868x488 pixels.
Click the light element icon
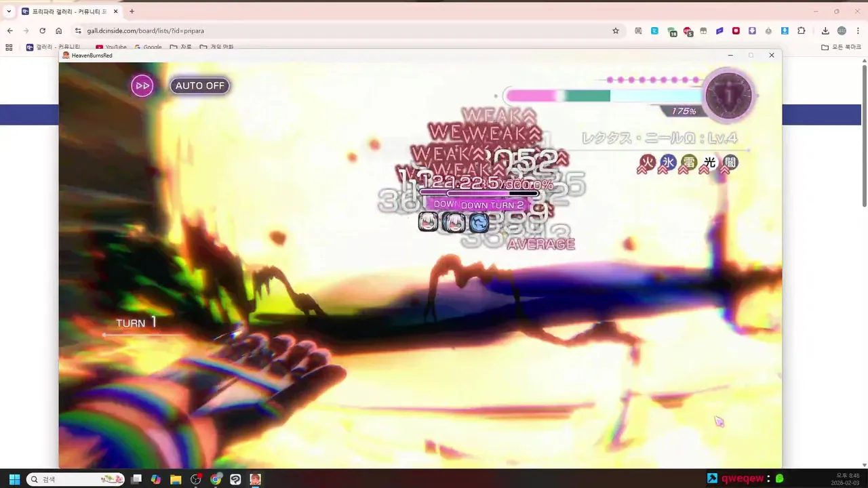[x=709, y=162]
